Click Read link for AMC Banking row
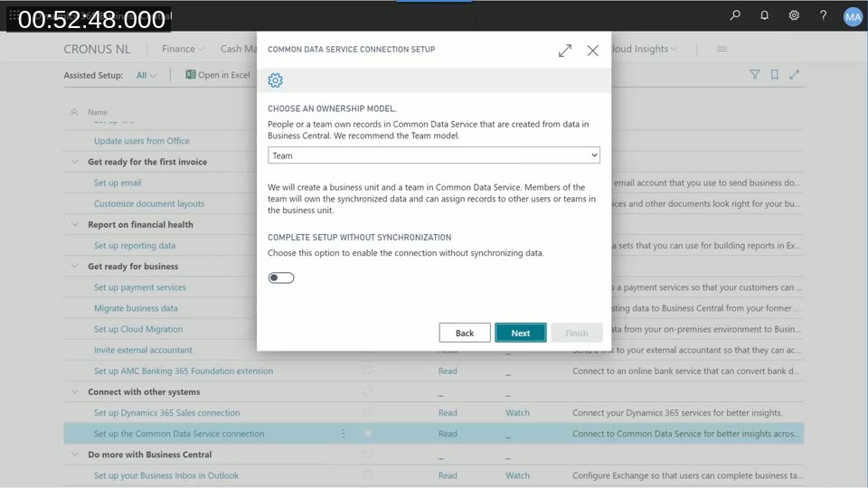868x488 pixels. (x=448, y=371)
